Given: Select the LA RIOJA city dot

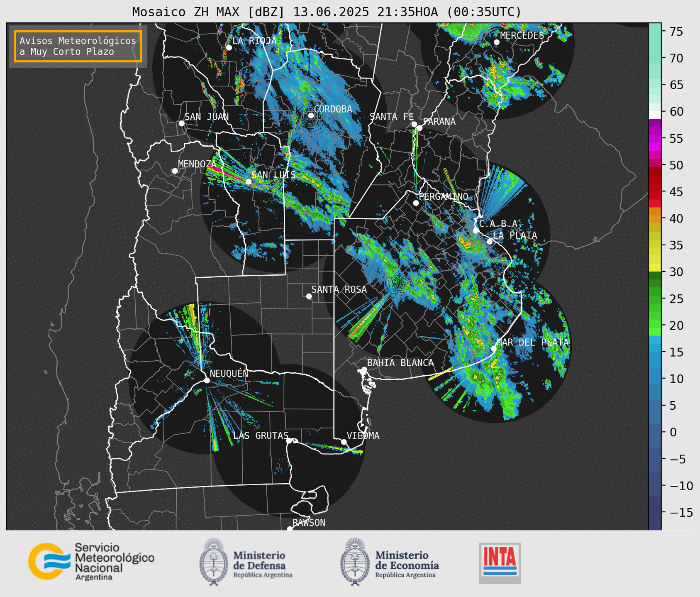Looking at the screenshot, I should [229, 47].
